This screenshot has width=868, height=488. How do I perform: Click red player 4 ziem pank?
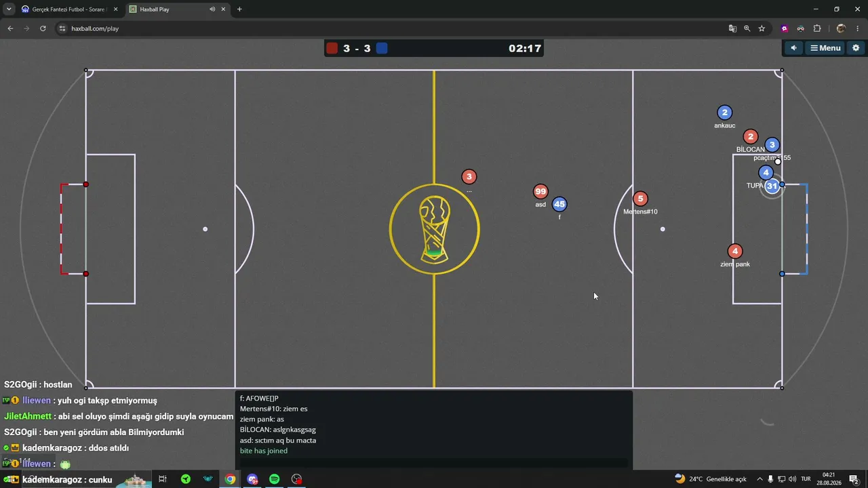(x=734, y=251)
